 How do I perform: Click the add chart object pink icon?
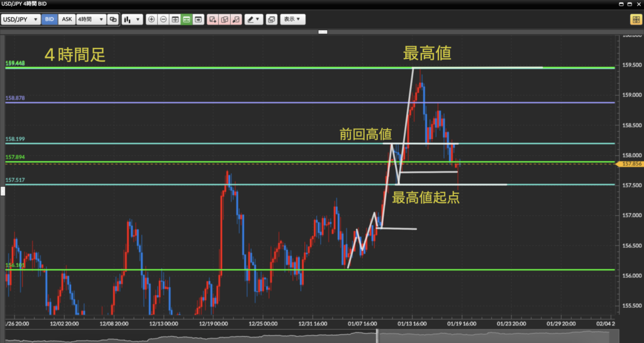coord(213,20)
